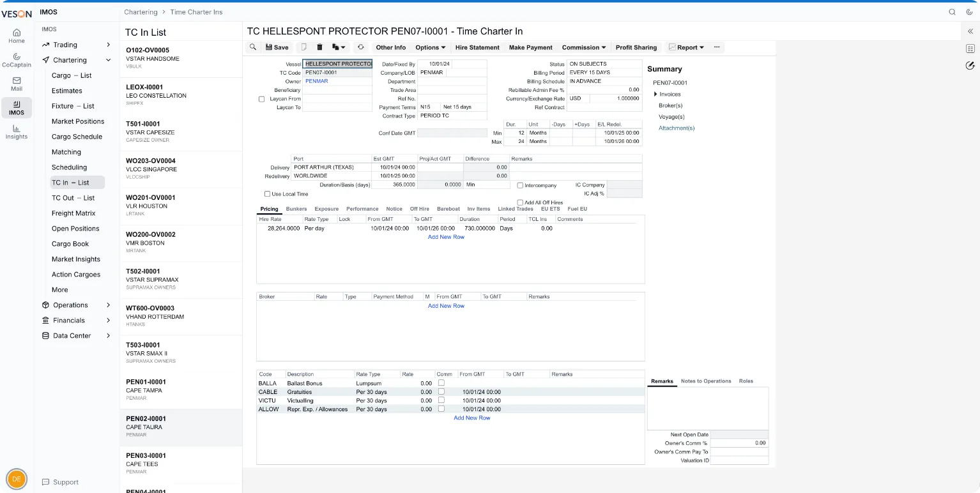Image resolution: width=980 pixels, height=493 pixels.
Task: Open the checklist panel icon on right
Action: (x=970, y=49)
